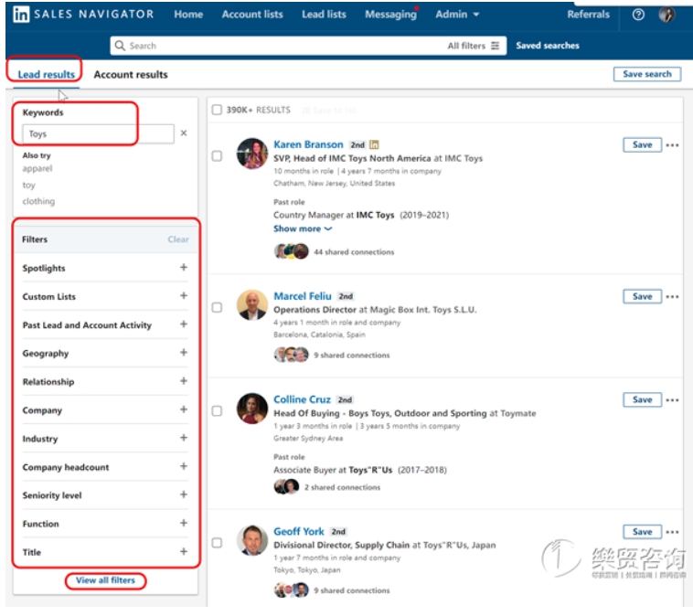
Task: Open more options for Marcel Feliu
Action: point(672,296)
